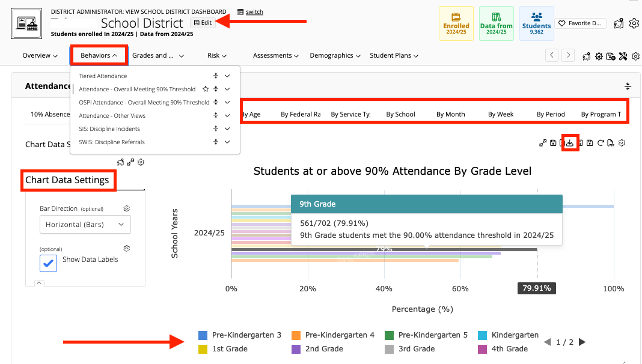Open the Overview dropdown menu

click(40, 55)
